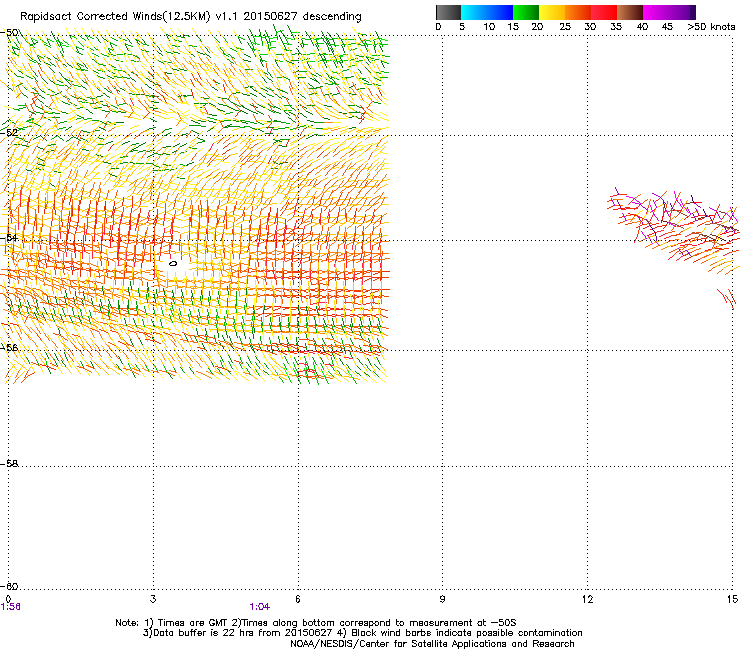The width and height of the screenshot is (740, 650).
Task: Click the '>50 knots' legend label
Action: (x=711, y=27)
